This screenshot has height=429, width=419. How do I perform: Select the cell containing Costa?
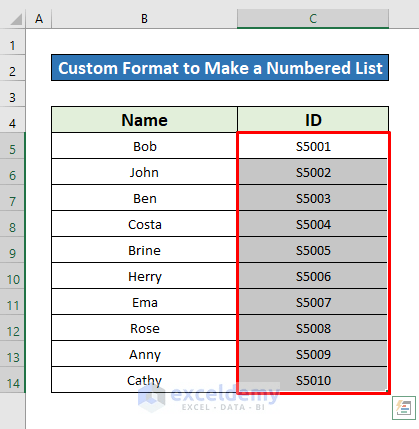pos(144,224)
